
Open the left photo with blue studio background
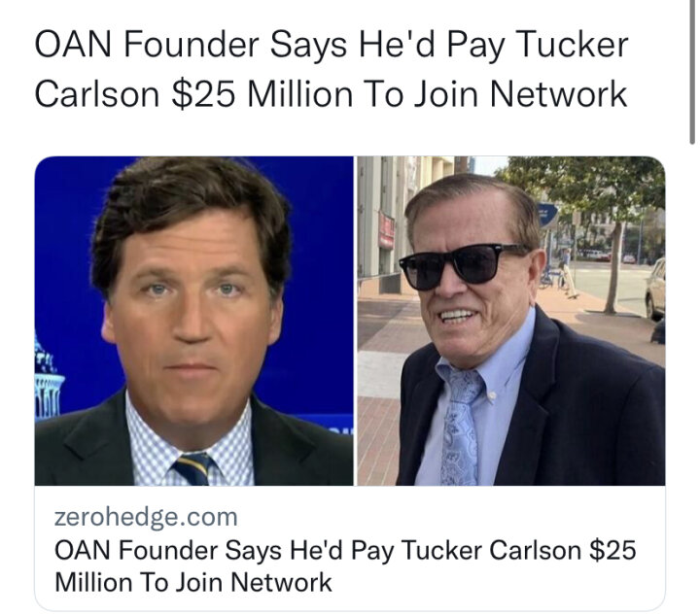coord(193,321)
